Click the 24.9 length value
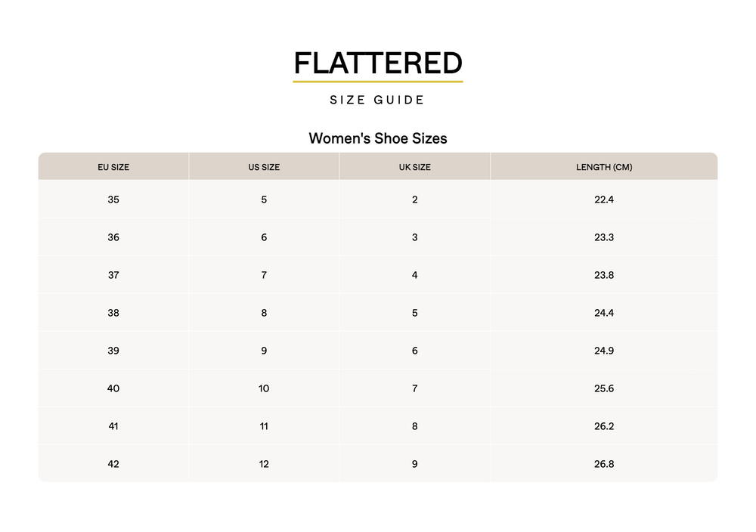 [603, 351]
